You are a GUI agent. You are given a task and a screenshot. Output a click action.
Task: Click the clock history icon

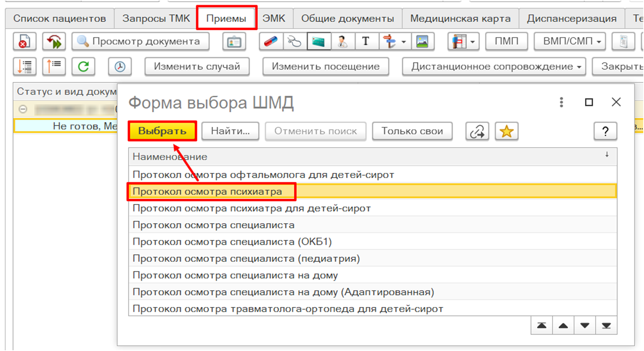tap(120, 66)
